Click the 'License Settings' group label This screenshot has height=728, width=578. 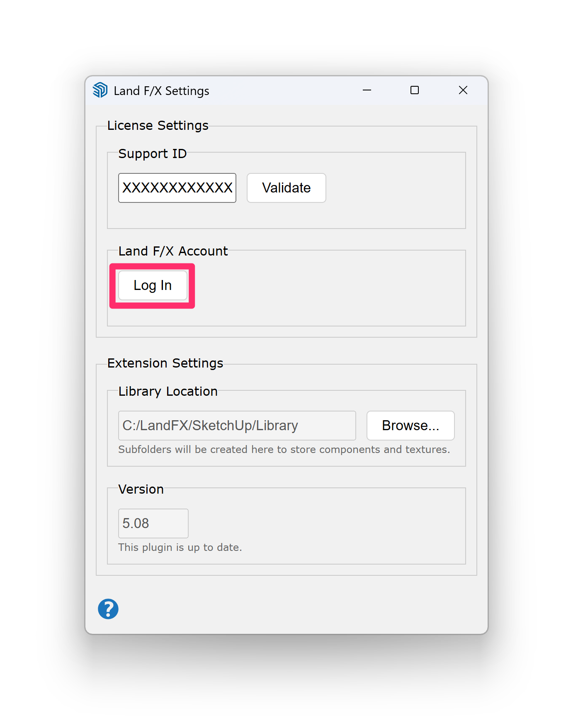(x=158, y=125)
